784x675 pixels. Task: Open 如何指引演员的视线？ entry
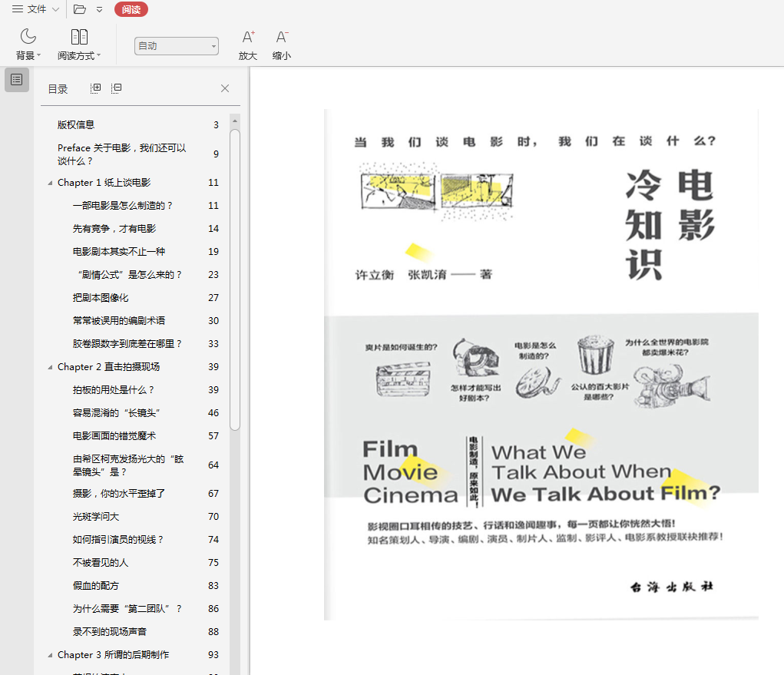coord(118,540)
